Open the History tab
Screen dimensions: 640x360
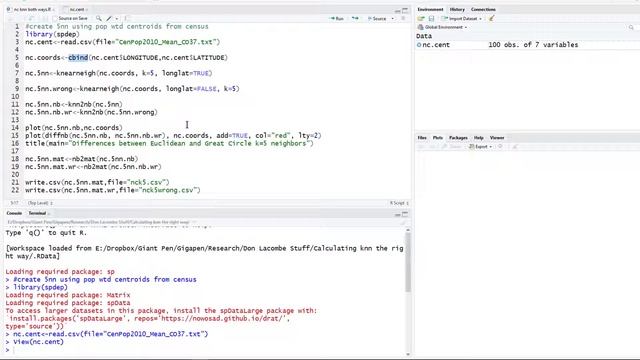tap(457, 9)
